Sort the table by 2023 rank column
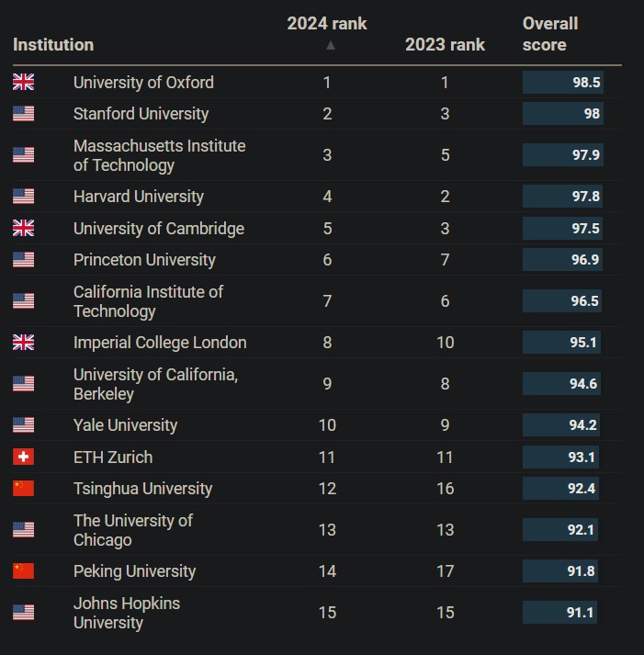Viewport: 644px width, 655px height. (x=445, y=44)
